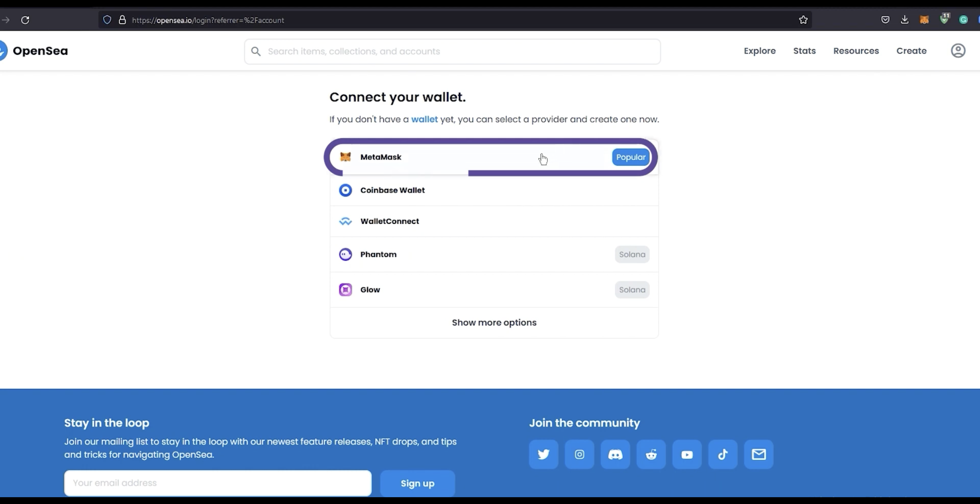Click the search magnifier icon
Image resolution: width=980 pixels, height=504 pixels.
pos(256,51)
